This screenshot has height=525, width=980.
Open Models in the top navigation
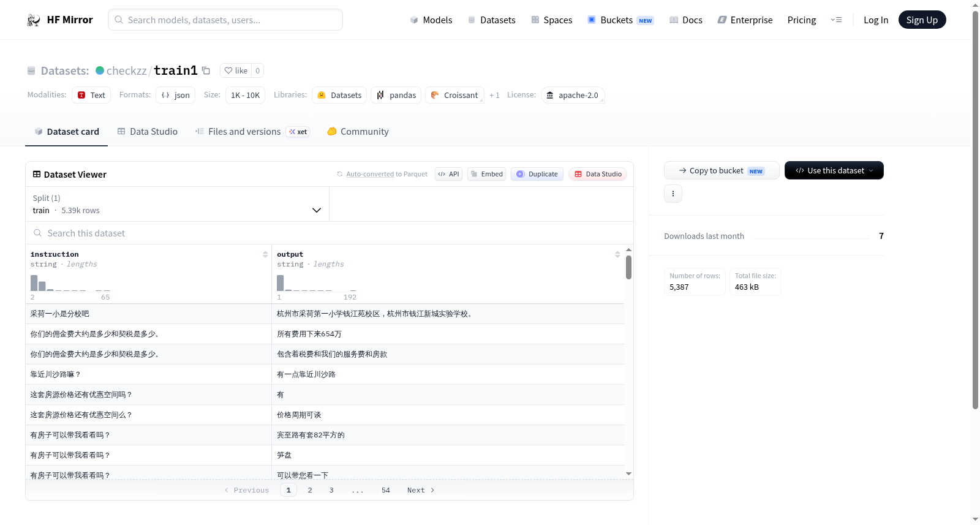point(431,20)
